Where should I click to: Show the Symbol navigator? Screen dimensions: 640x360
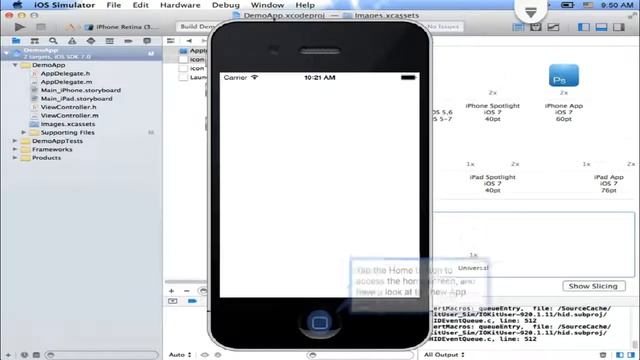35,41
